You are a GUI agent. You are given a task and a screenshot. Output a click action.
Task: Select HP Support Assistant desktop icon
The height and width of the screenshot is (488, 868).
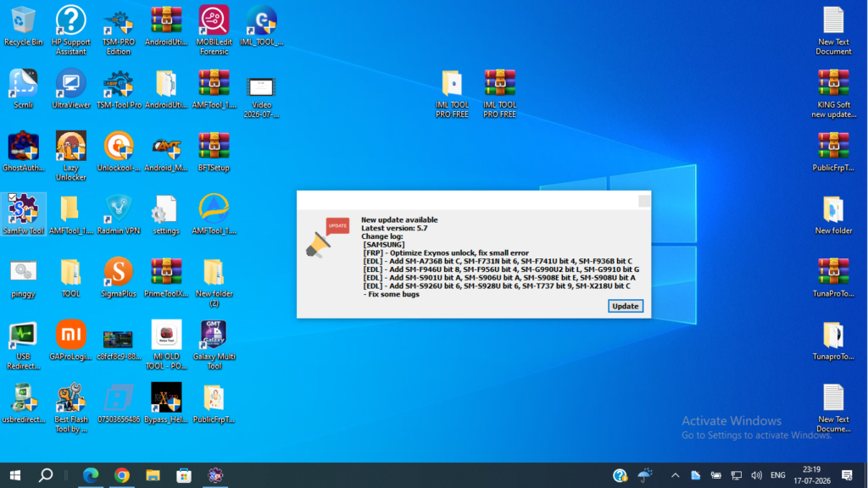click(71, 30)
